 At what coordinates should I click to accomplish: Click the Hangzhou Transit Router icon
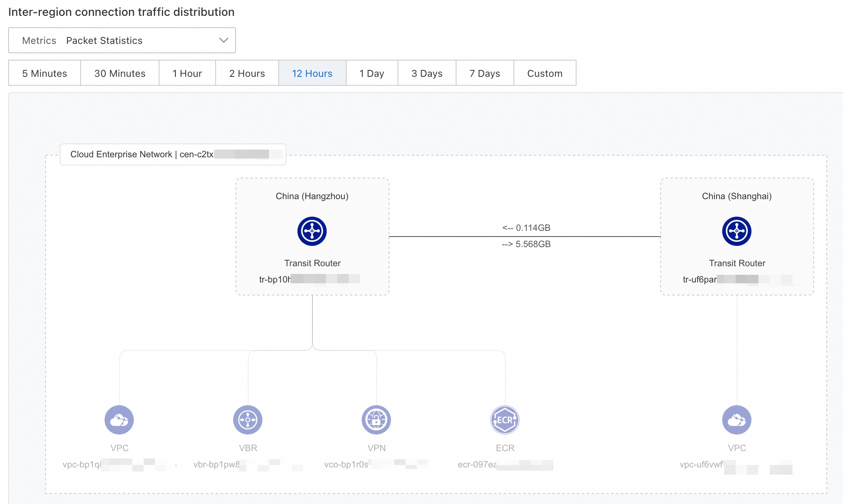[x=312, y=231]
